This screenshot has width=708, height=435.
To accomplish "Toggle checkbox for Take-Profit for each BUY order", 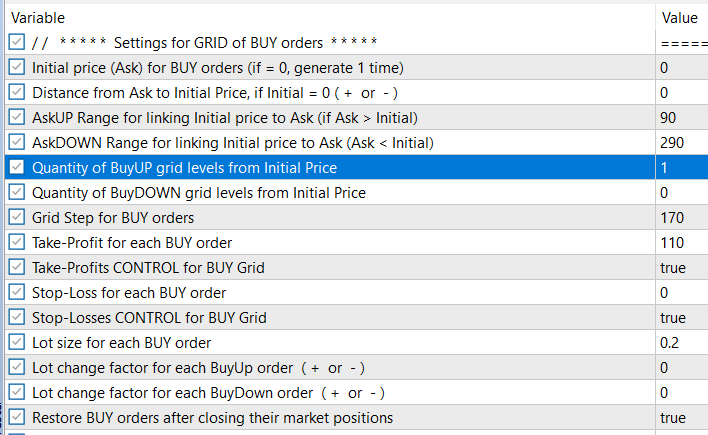I will (x=16, y=242).
